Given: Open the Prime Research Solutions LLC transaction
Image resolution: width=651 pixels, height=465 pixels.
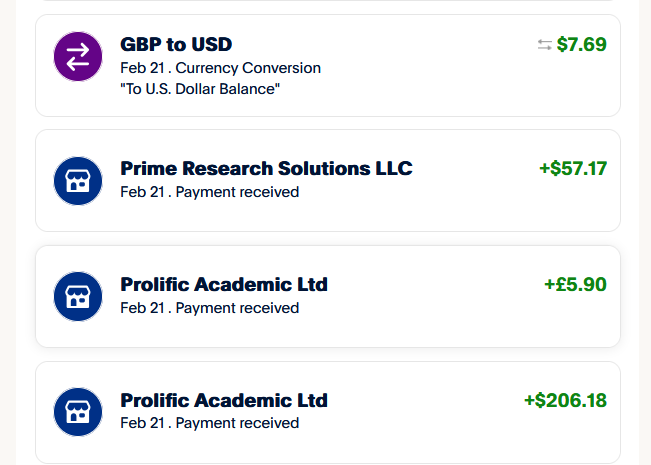Looking at the screenshot, I should (266, 168).
